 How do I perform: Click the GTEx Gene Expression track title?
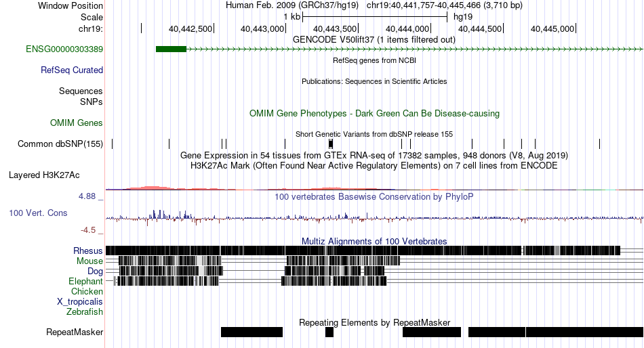[374, 156]
